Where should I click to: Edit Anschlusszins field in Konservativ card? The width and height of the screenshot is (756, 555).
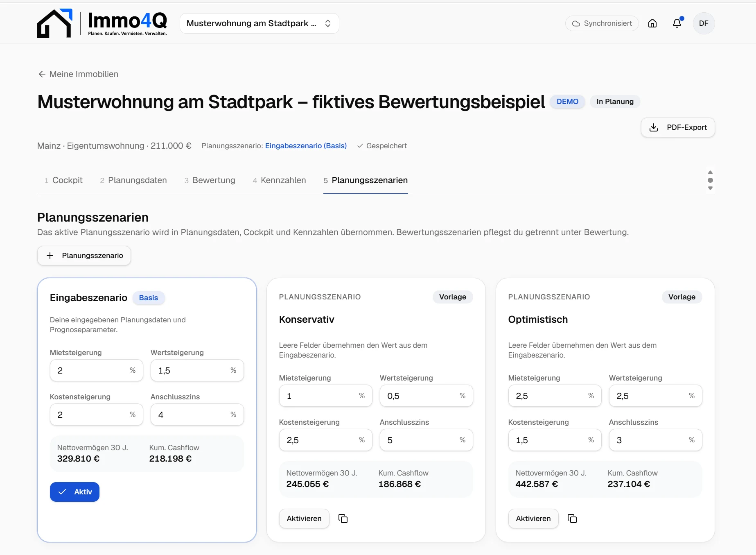click(427, 440)
